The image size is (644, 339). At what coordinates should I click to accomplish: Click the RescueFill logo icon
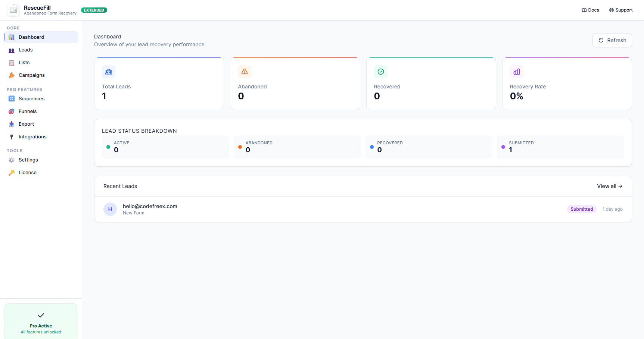click(x=13, y=10)
